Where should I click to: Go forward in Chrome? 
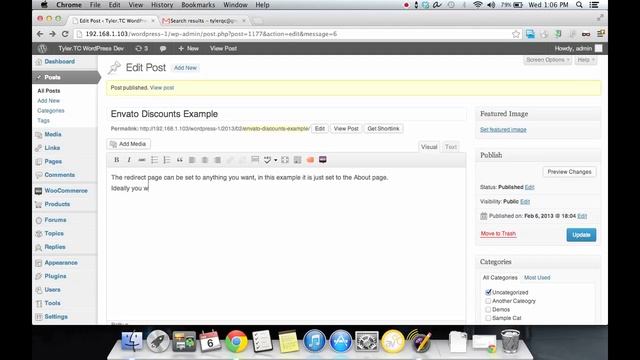[x=52, y=34]
